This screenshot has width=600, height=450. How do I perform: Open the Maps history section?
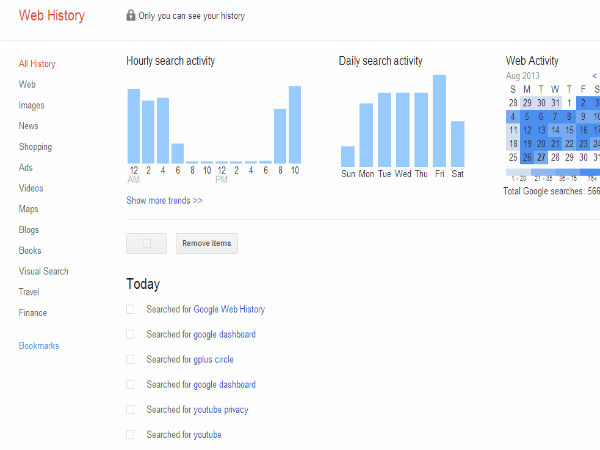[x=28, y=209]
